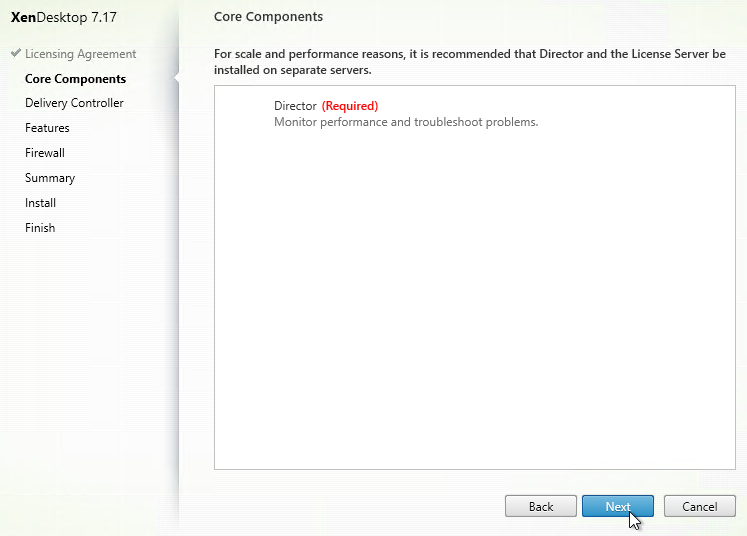Open the Install step

tap(40, 203)
